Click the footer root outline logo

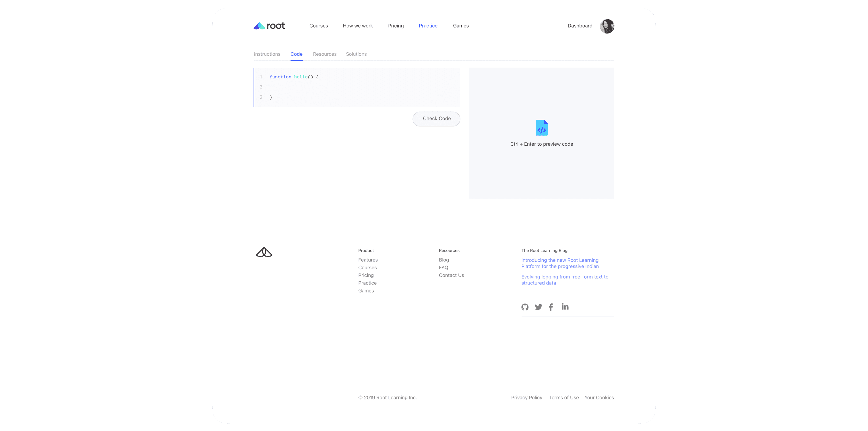[264, 252]
